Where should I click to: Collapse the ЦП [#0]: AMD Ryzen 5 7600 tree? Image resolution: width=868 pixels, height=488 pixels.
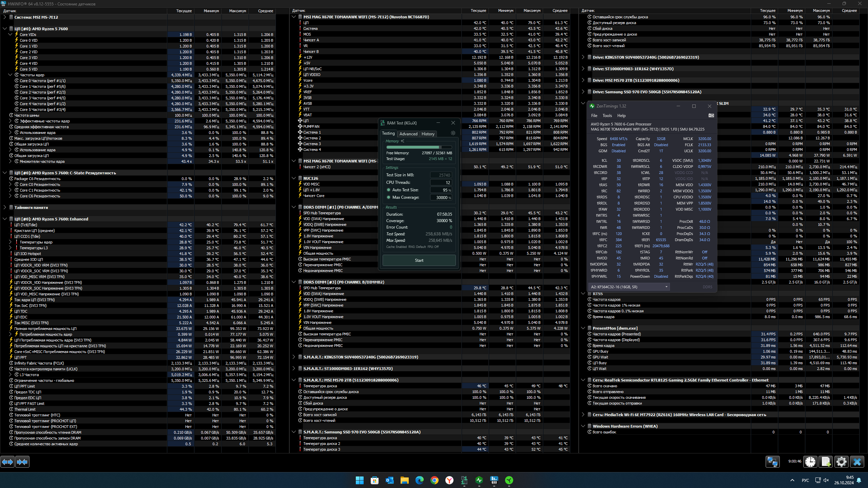click(x=5, y=29)
